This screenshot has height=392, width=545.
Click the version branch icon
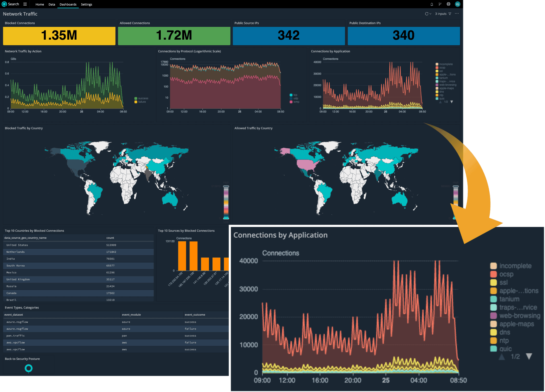coord(440,4)
